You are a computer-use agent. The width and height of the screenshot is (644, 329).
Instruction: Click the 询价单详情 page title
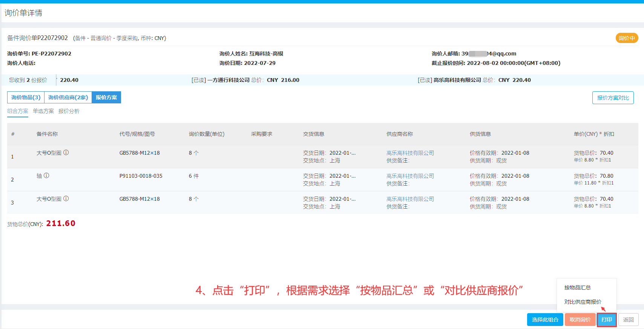23,13
